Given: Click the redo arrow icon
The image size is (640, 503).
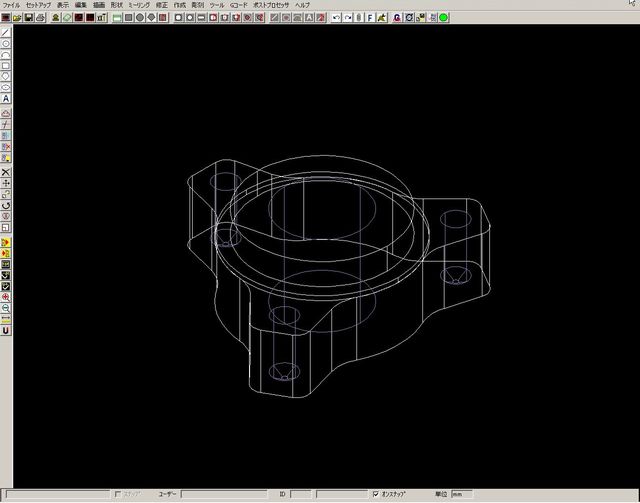Looking at the screenshot, I should 348,18.
